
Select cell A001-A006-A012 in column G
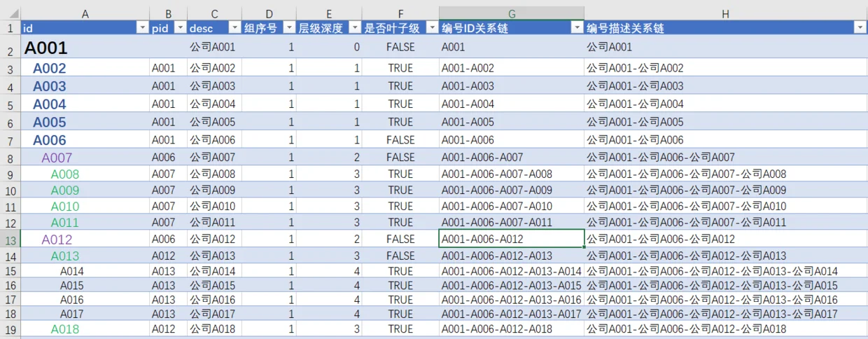coord(512,240)
